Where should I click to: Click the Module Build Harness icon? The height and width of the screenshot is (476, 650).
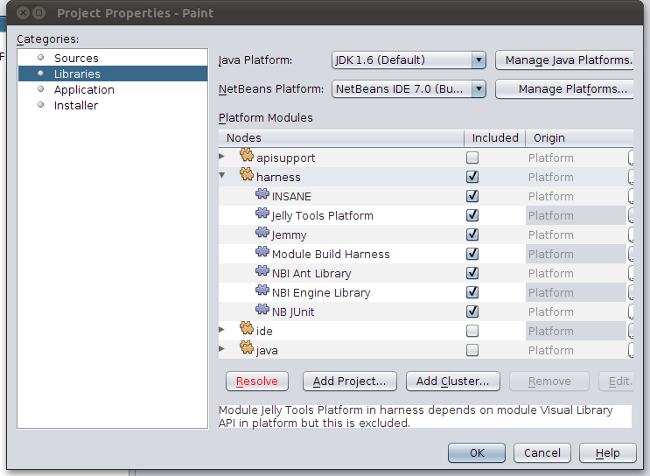coord(263,254)
